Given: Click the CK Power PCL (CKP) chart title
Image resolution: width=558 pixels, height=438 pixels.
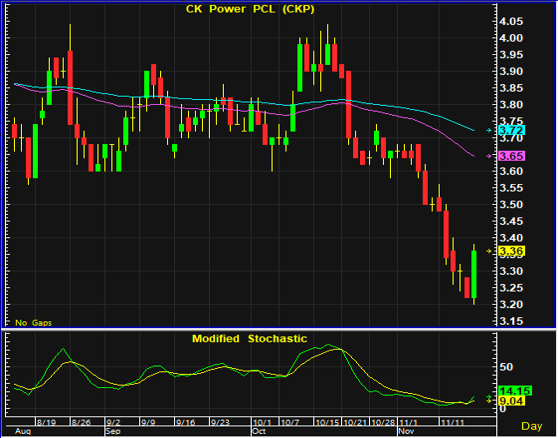Looking at the screenshot, I should [250, 9].
